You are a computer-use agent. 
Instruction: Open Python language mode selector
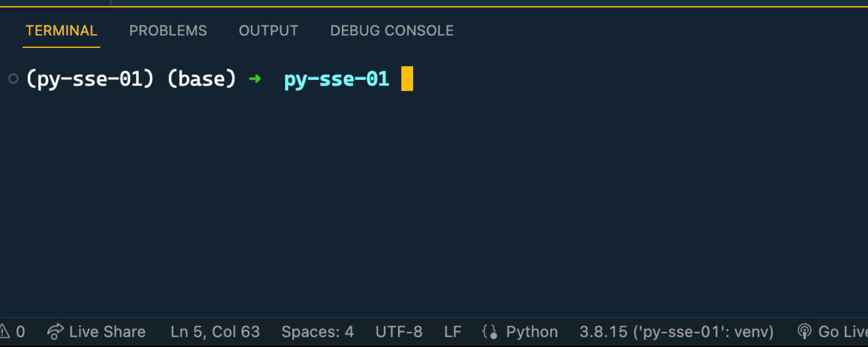(x=532, y=331)
